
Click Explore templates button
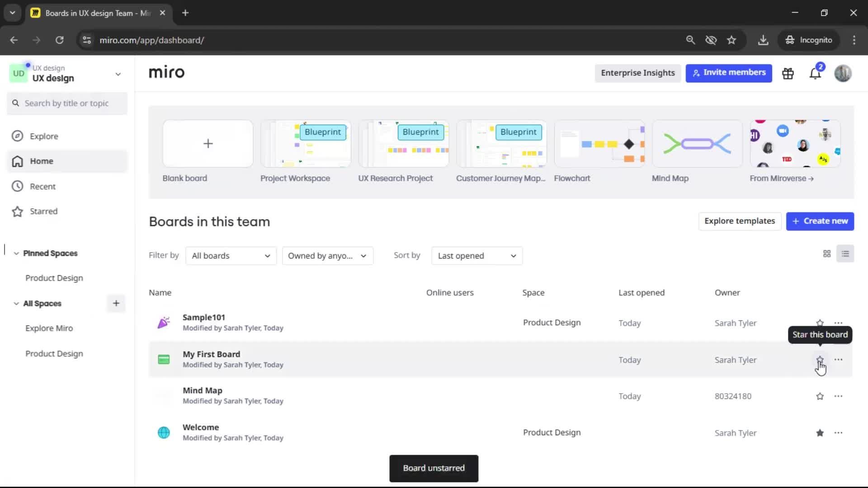point(740,221)
